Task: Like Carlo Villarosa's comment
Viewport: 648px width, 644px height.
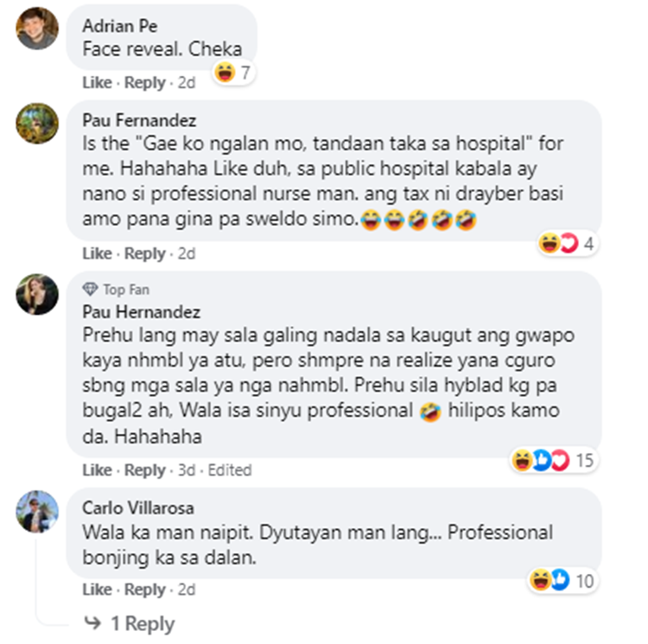Action: 97,590
